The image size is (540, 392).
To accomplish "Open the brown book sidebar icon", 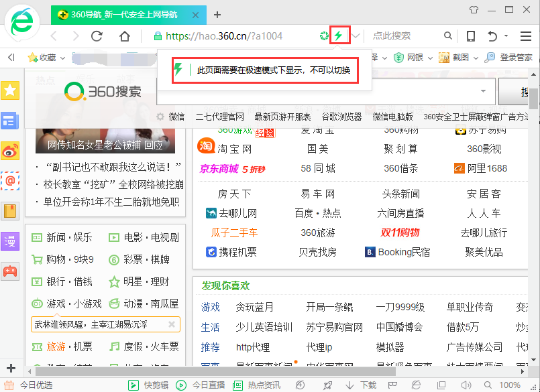I will coord(10,211).
